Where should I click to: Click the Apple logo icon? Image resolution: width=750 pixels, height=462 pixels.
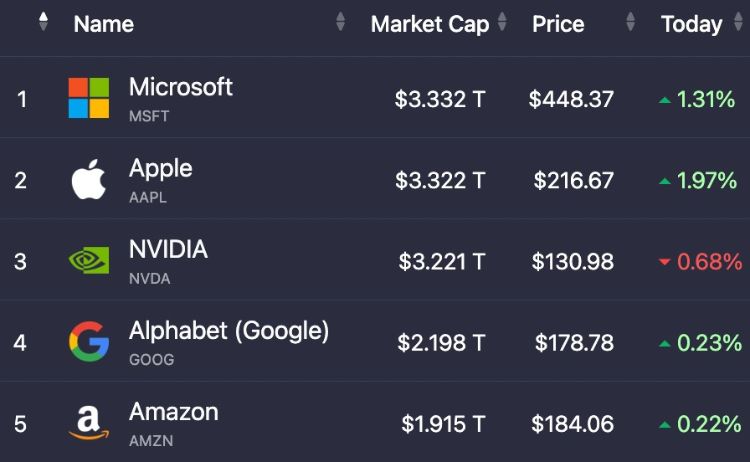coord(89,180)
